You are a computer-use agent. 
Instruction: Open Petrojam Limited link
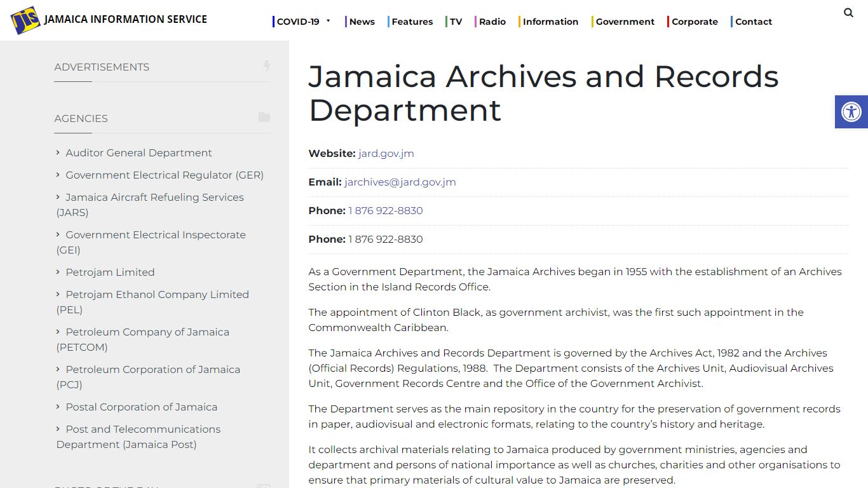(110, 273)
